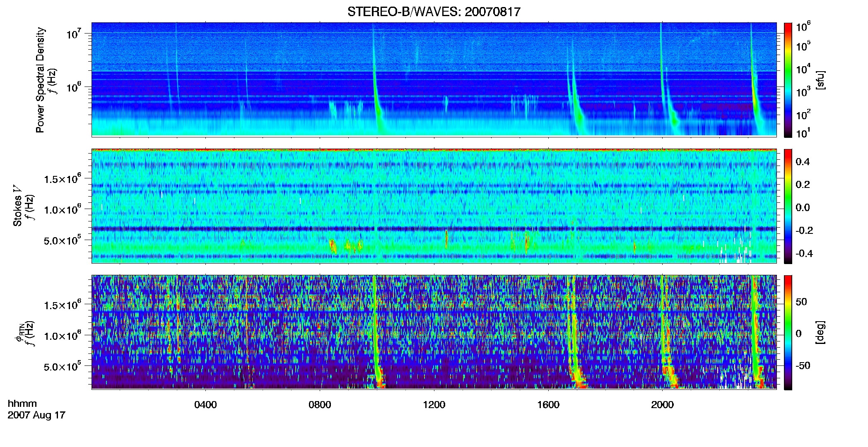The image size is (868, 447).
Task: Click the phi RTN angle colorbar
Action: [788, 332]
